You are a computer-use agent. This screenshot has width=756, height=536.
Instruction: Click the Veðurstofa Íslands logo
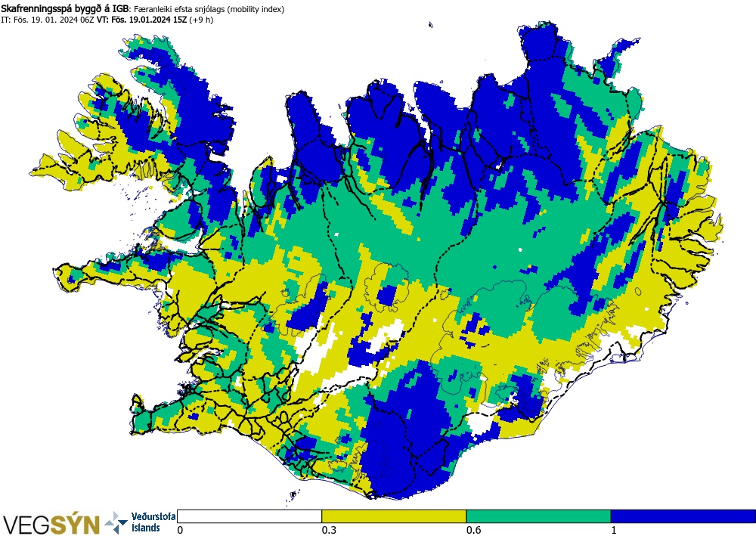click(x=140, y=522)
